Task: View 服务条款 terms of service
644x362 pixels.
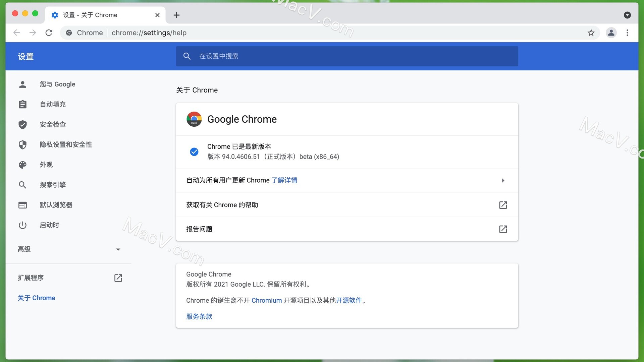Action: coord(199,316)
